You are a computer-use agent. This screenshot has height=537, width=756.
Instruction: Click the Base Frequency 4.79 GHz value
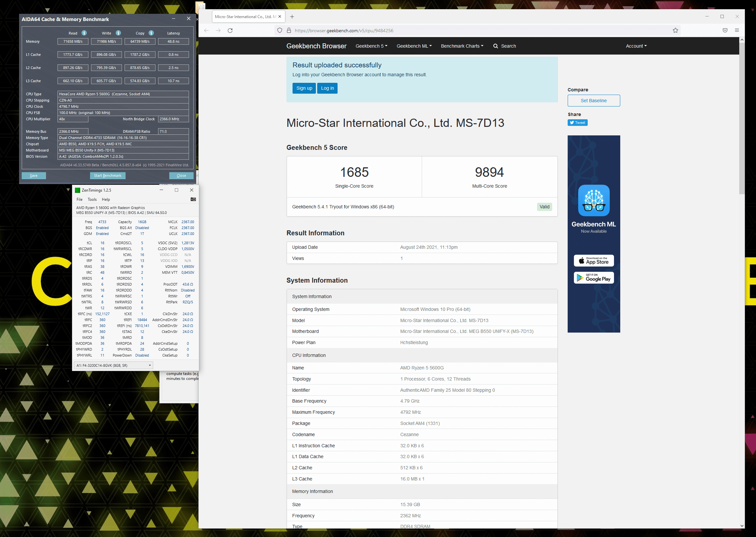click(410, 401)
